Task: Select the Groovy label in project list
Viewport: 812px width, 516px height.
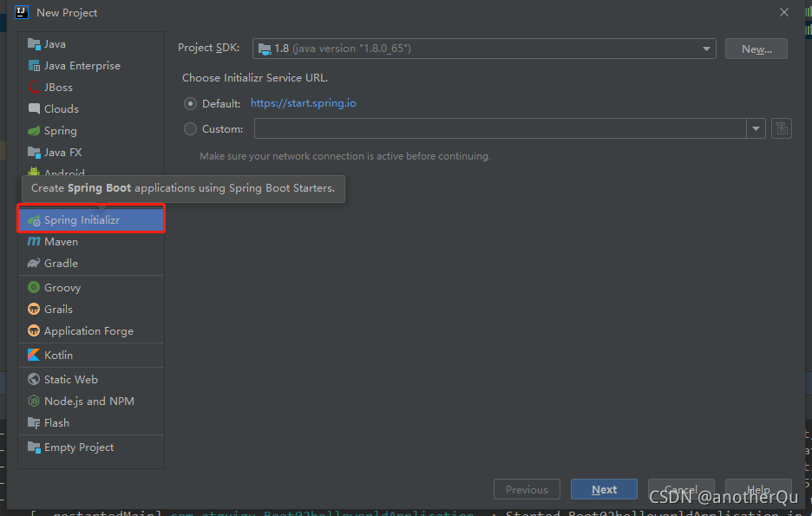Action: point(62,288)
